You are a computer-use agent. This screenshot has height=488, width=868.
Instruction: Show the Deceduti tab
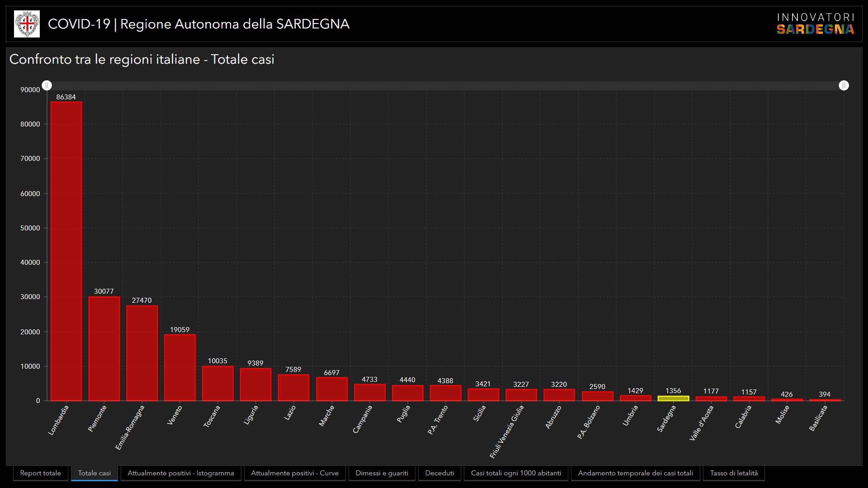click(x=439, y=473)
